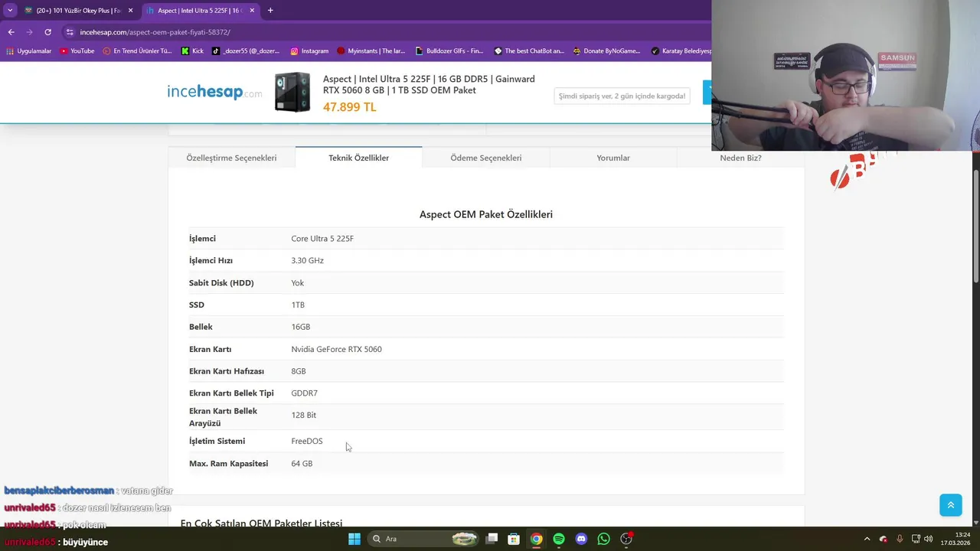Image resolution: width=980 pixels, height=551 pixels.
Task: Click the incehesap.com logo
Action: click(x=214, y=93)
